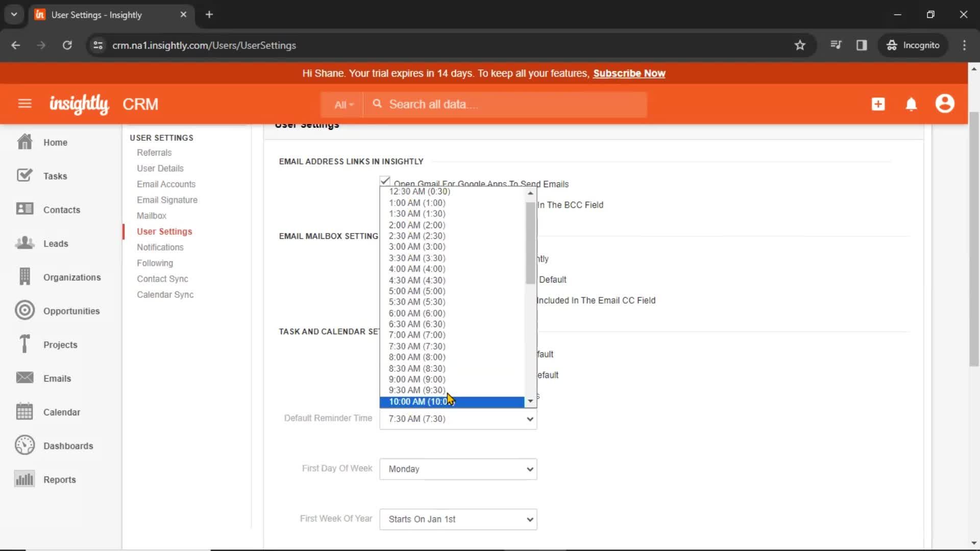Click the page vertical scrollbar thumb

pos(974,239)
